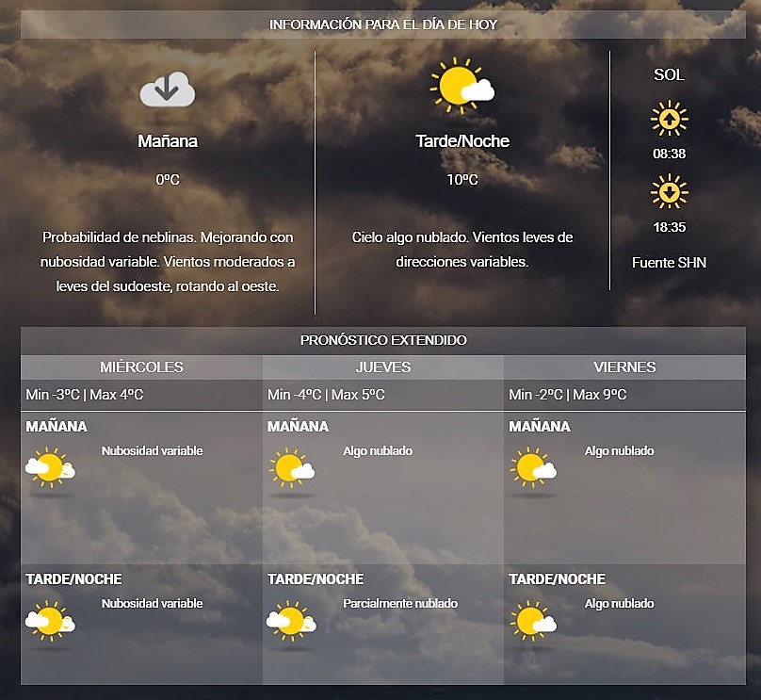Screen dimensions: 761x700
Task: Click Nubosidad variable for Miércoles morning
Action: coord(152,451)
